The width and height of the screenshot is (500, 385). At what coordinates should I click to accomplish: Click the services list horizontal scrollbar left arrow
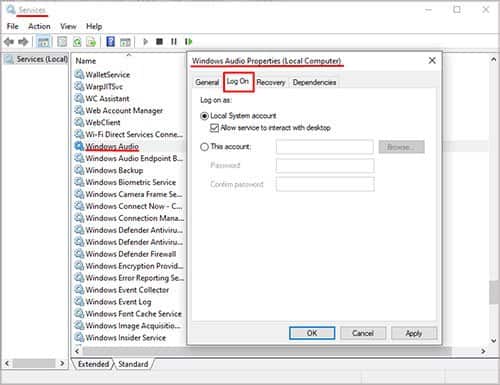point(77,351)
